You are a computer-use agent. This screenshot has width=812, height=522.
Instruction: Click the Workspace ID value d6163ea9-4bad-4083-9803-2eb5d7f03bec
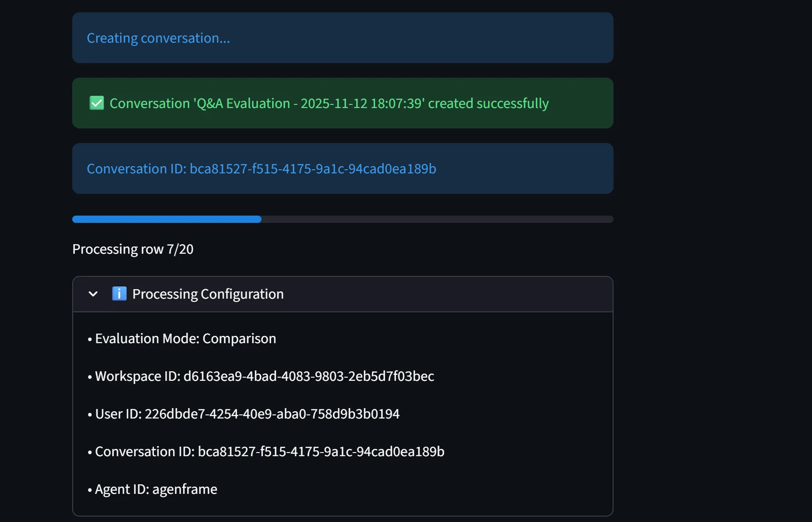click(308, 376)
